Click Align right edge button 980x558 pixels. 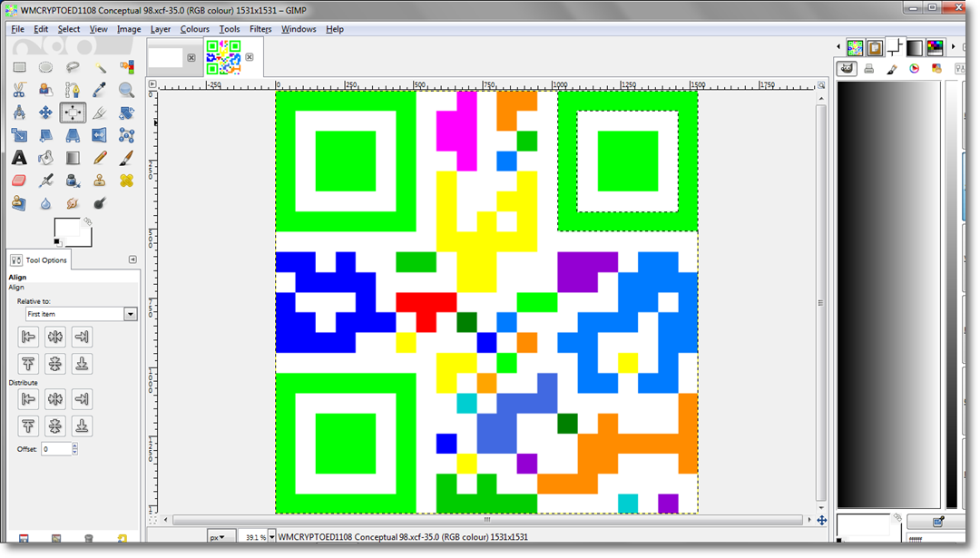click(x=82, y=337)
